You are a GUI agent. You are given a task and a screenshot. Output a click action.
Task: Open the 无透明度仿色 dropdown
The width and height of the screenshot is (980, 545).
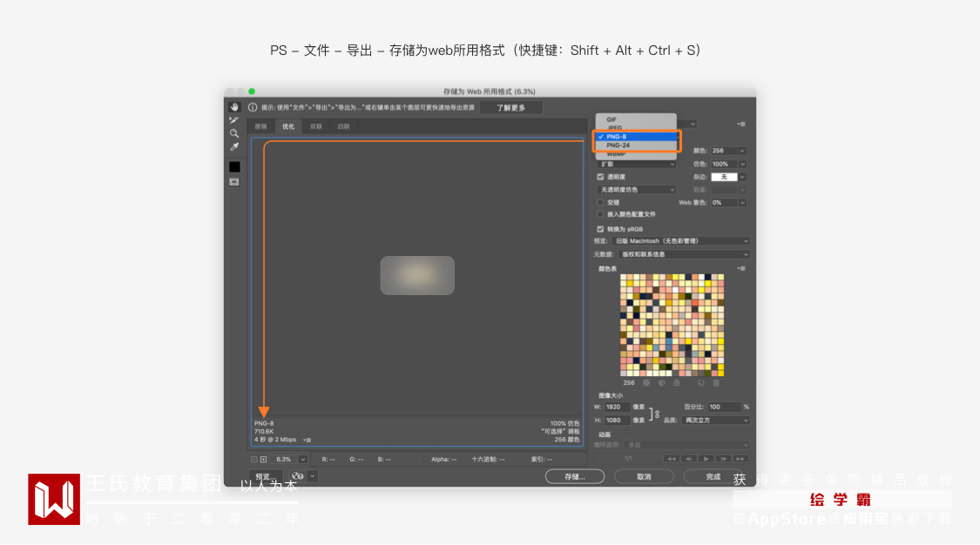[636, 190]
